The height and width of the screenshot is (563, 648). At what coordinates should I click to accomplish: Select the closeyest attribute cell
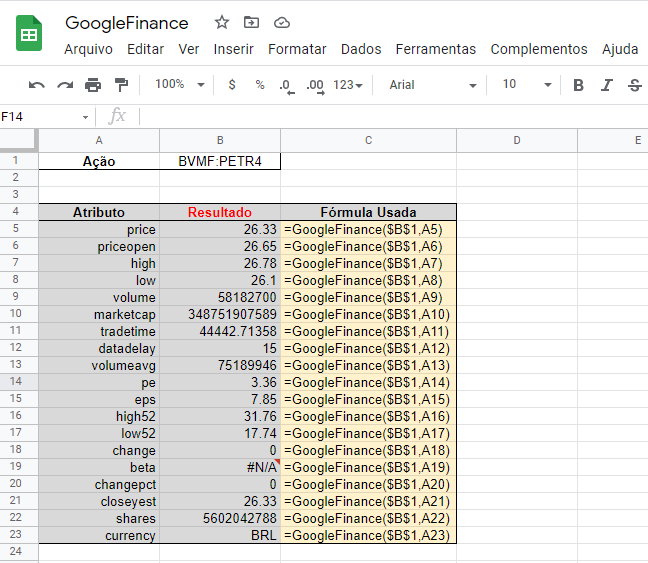tap(99, 501)
